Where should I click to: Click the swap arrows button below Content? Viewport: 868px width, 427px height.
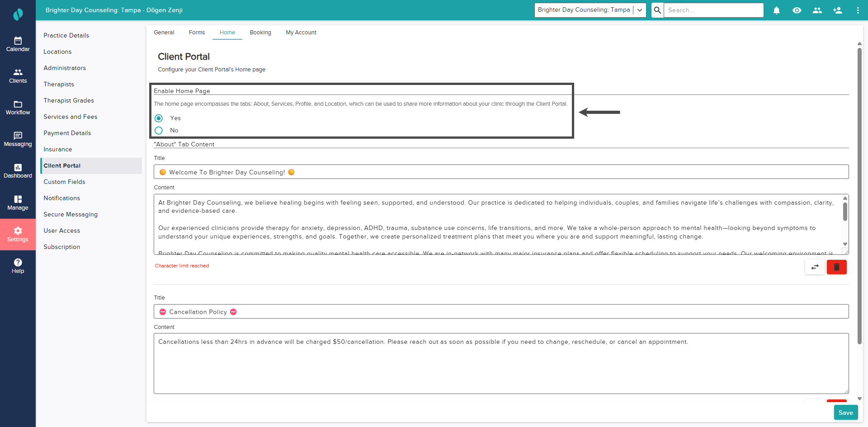[815, 267]
